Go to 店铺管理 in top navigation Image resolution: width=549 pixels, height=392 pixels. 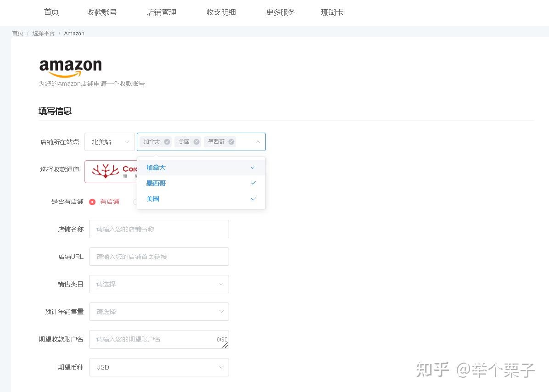point(162,12)
